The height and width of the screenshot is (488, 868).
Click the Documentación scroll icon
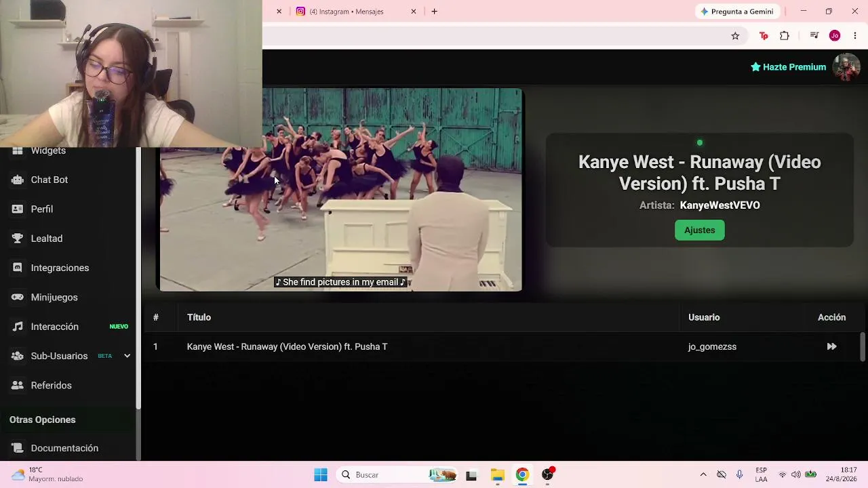[x=18, y=448]
